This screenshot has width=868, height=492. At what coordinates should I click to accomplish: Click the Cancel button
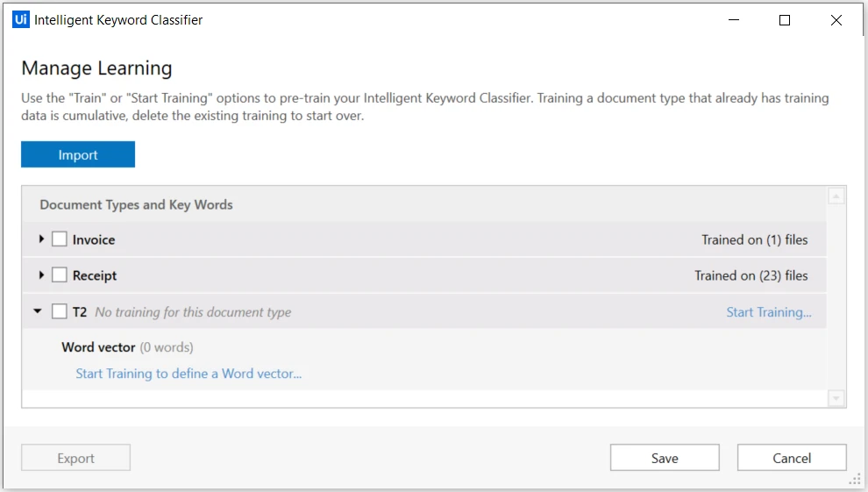pos(792,458)
